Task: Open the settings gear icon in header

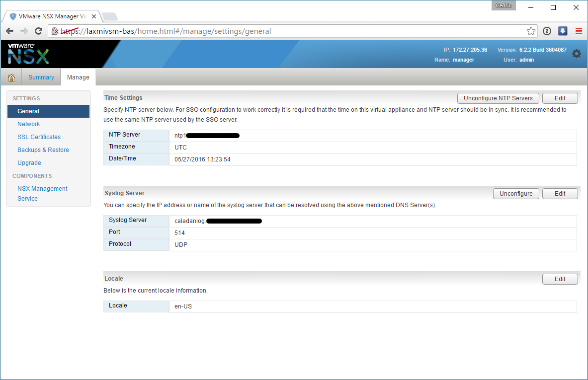Action: [x=576, y=54]
